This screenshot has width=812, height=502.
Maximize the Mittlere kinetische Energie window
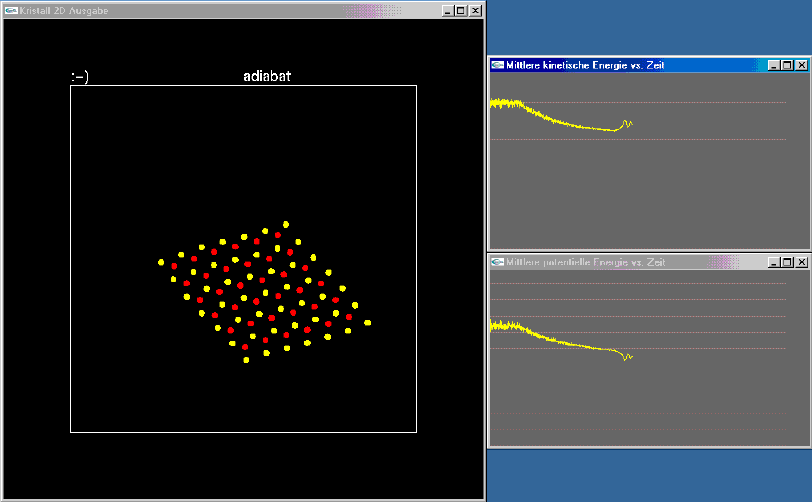(787, 65)
